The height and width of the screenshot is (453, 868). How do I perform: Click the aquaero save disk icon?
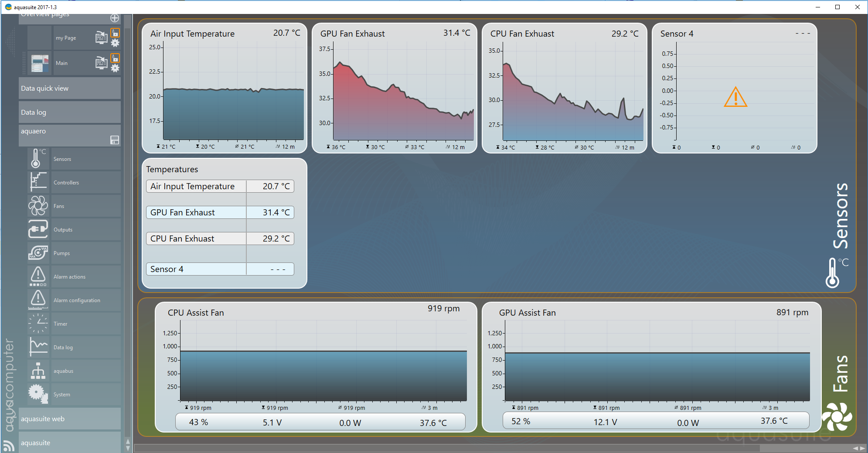point(115,140)
